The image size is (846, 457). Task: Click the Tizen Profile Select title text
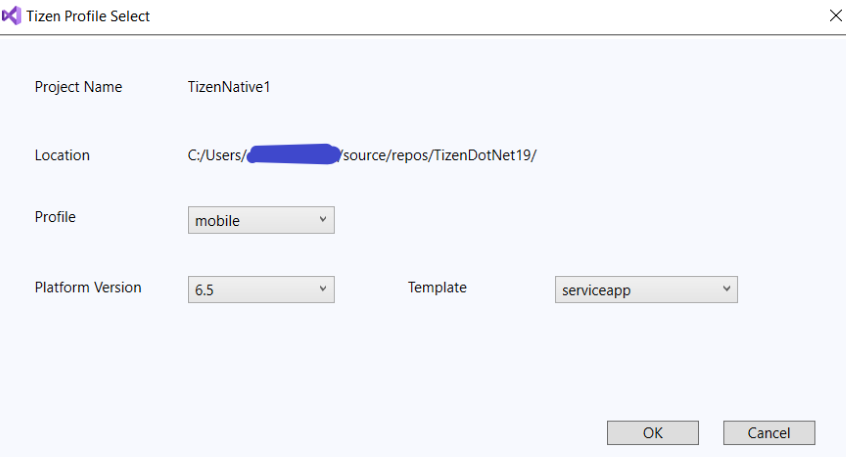tap(91, 16)
